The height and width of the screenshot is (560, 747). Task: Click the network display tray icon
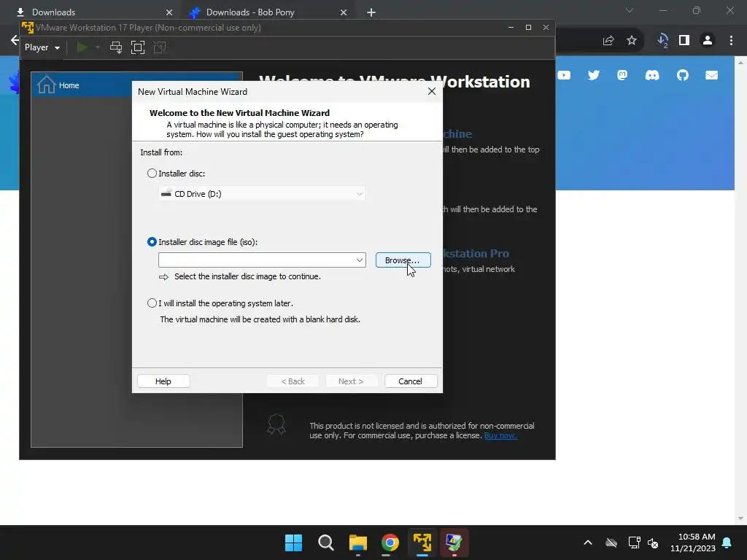coord(634,542)
